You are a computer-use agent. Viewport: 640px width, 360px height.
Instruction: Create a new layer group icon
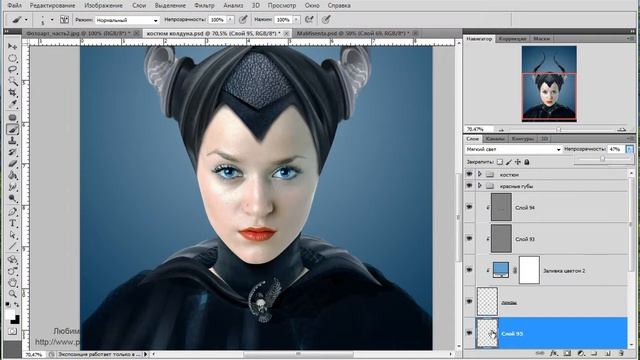(594, 353)
